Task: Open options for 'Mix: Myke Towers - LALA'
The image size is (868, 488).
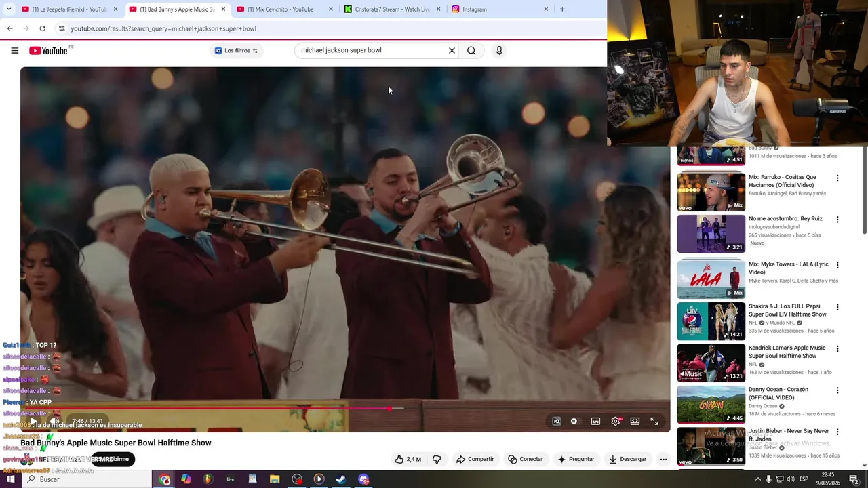Action: tap(837, 265)
